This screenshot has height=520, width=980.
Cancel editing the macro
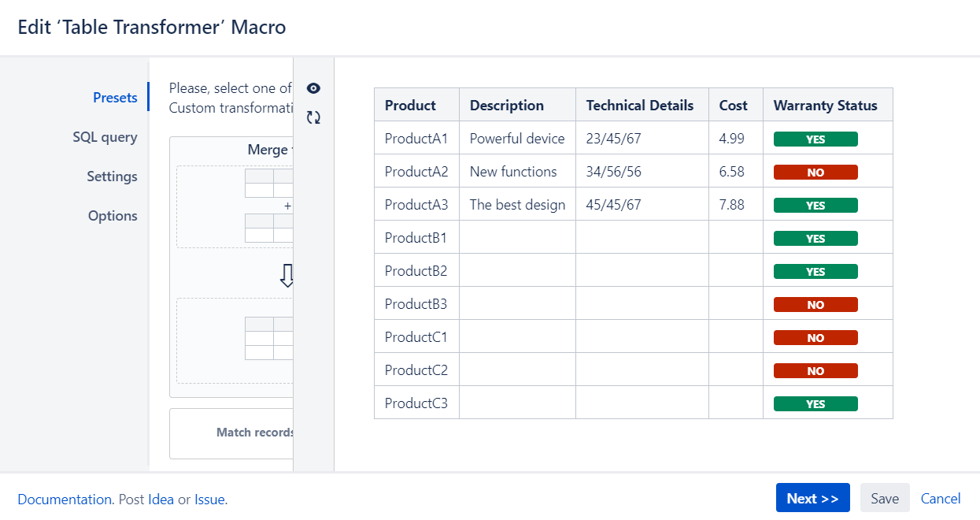(941, 498)
